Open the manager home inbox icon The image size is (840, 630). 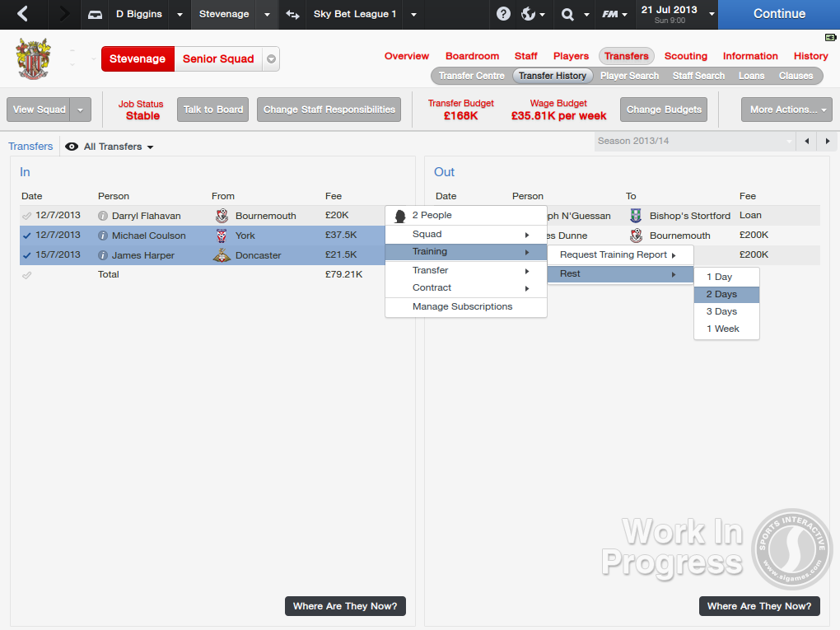pyautogui.click(x=95, y=15)
